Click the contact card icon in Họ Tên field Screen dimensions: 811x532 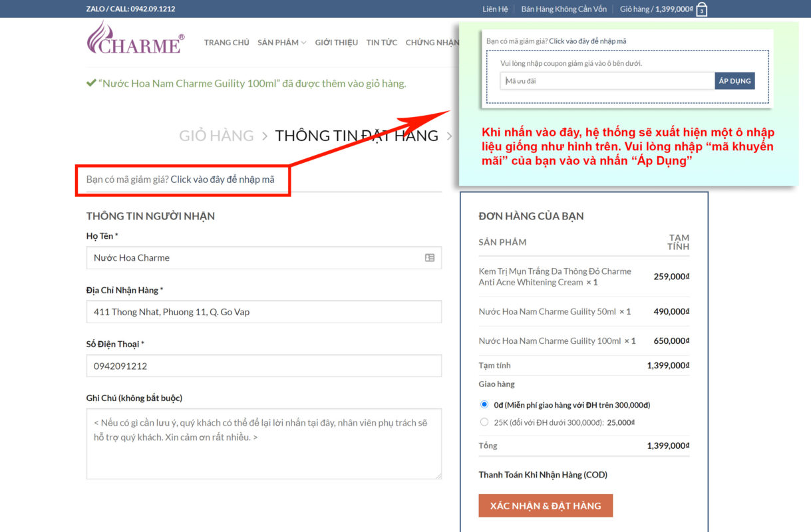click(x=430, y=258)
